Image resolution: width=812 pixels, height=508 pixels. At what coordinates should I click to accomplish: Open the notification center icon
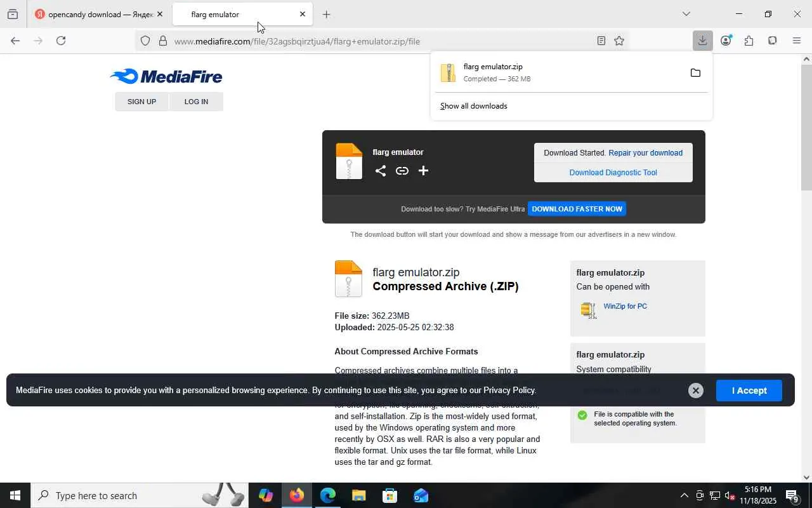tap(792, 495)
